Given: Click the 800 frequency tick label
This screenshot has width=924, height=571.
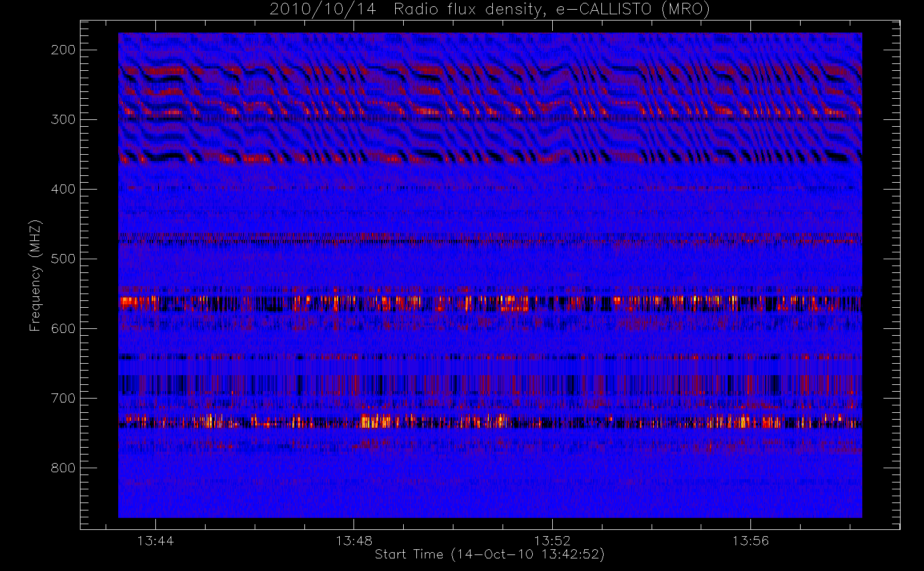Looking at the screenshot, I should click(63, 468).
